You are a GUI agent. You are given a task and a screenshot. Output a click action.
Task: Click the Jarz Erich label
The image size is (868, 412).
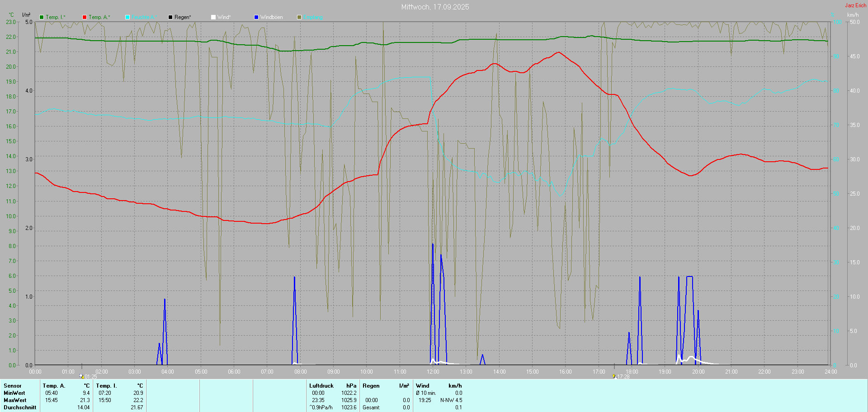click(x=855, y=5)
